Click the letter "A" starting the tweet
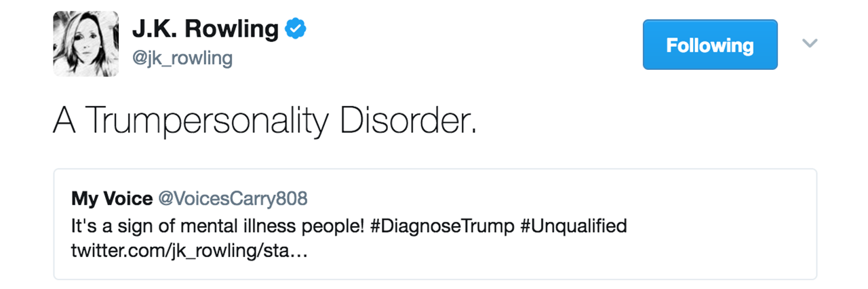Screen dimensions: 868x289 point(63,121)
